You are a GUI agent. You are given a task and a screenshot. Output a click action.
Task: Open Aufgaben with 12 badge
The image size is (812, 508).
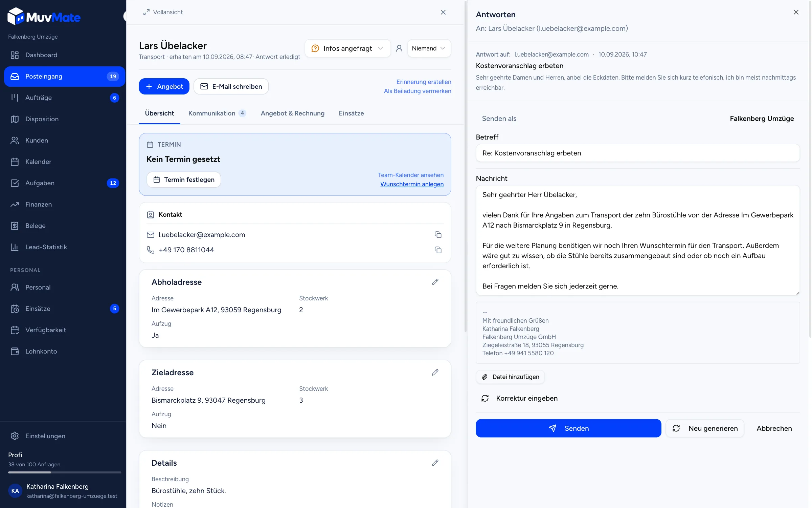click(x=64, y=183)
